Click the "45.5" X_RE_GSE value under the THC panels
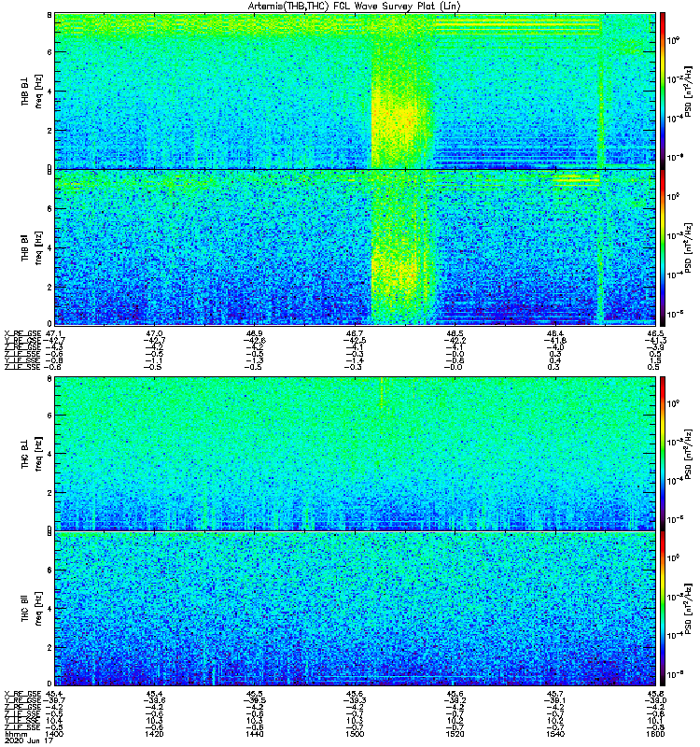Screen dimensions: 700x747 (x=255, y=694)
